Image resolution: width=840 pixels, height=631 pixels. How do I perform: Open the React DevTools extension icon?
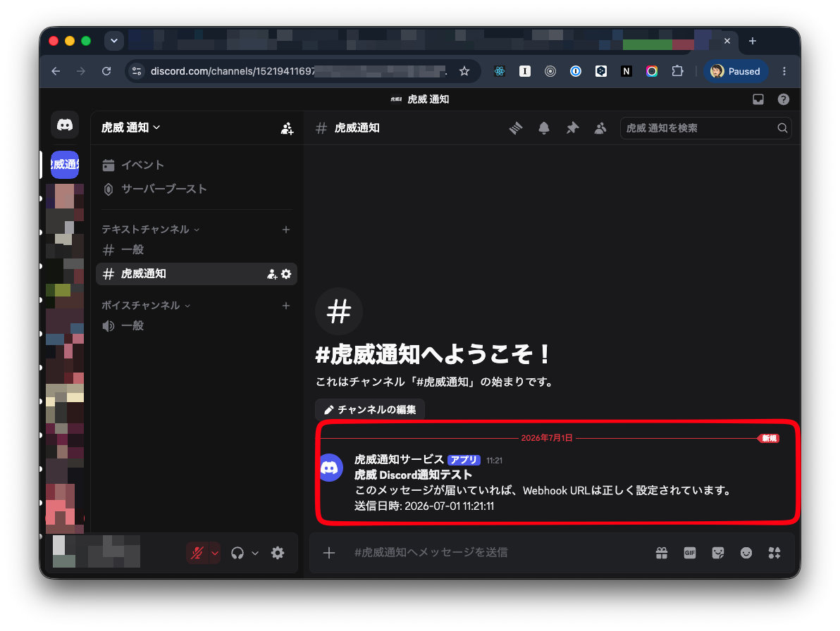pyautogui.click(x=500, y=71)
